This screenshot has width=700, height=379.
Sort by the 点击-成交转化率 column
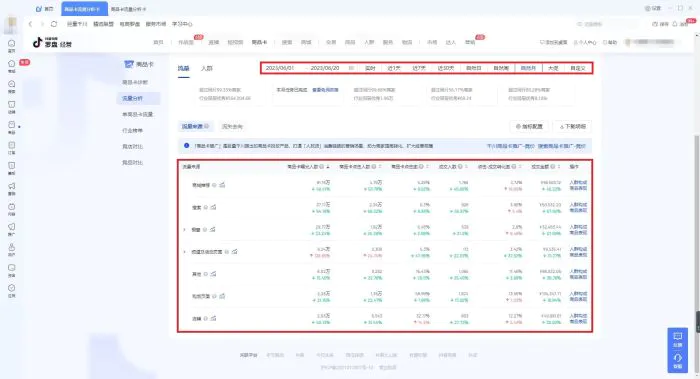[x=520, y=167]
